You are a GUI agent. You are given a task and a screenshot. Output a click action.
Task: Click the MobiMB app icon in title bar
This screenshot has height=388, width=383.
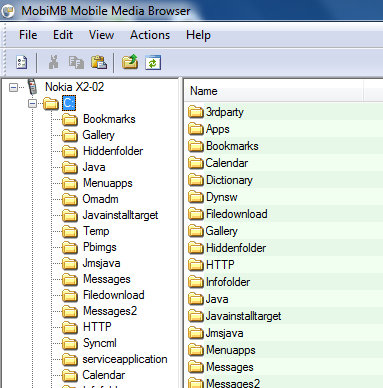coord(8,11)
